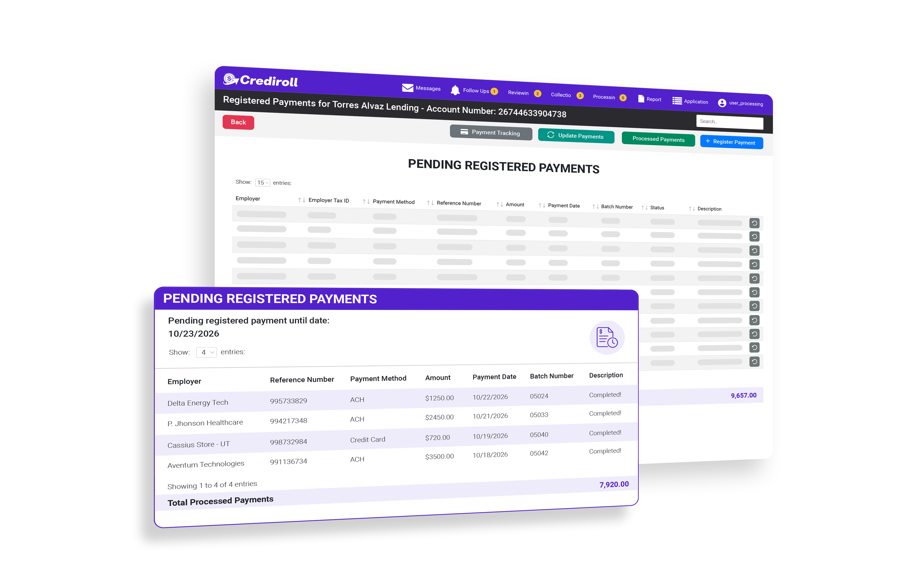
Task: Click reference number 995733829
Action: click(289, 401)
